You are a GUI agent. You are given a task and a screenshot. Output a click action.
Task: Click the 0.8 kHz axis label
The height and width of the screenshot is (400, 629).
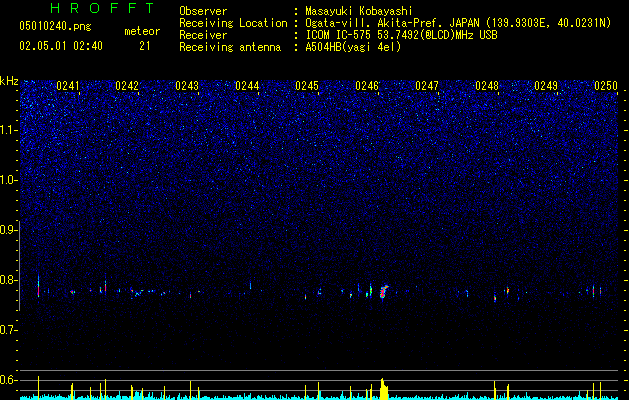[x=8, y=280]
